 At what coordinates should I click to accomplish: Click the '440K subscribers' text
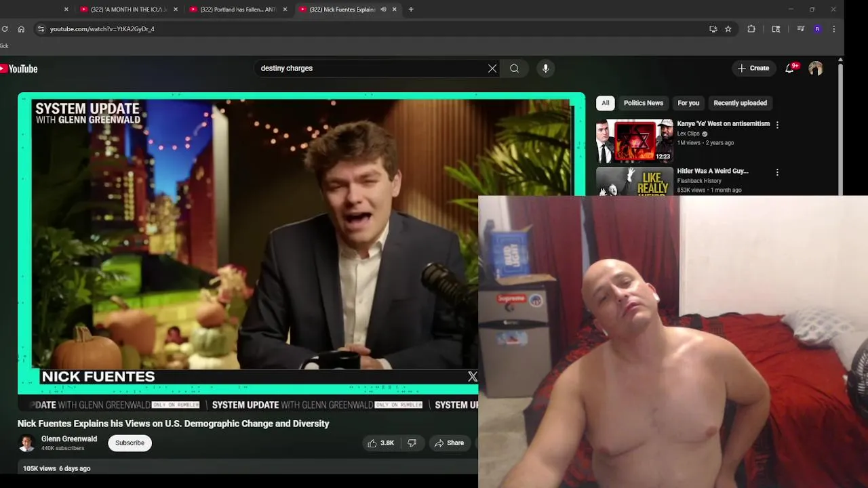point(62,449)
